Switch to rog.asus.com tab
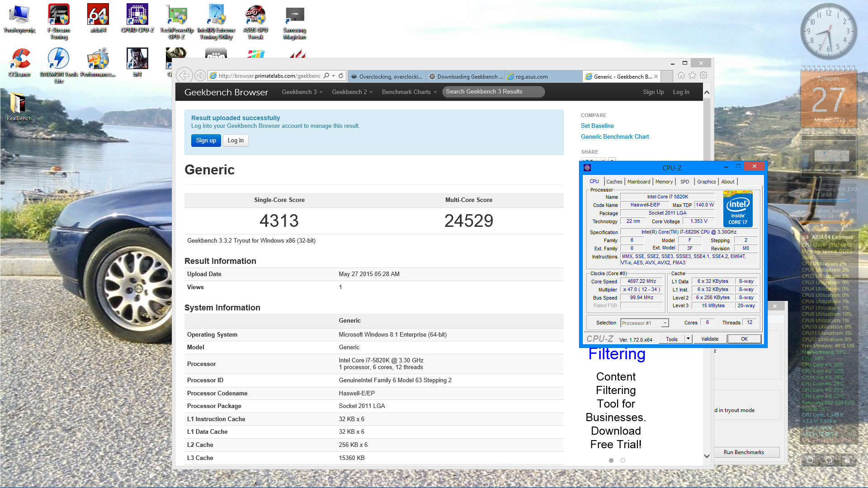 click(x=543, y=76)
